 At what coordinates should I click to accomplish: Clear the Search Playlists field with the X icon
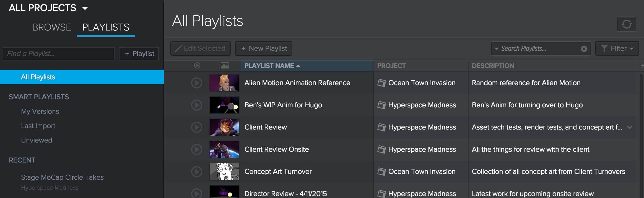point(584,49)
